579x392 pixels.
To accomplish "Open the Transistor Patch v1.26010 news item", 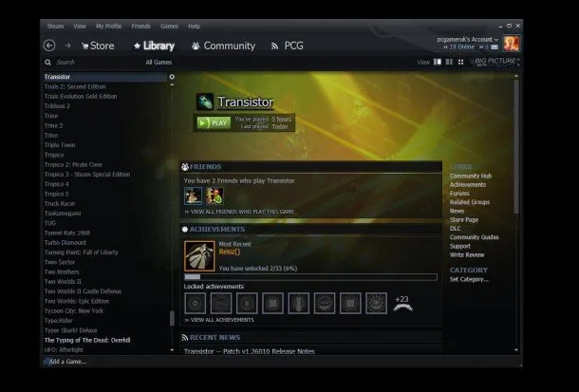I will click(250, 351).
